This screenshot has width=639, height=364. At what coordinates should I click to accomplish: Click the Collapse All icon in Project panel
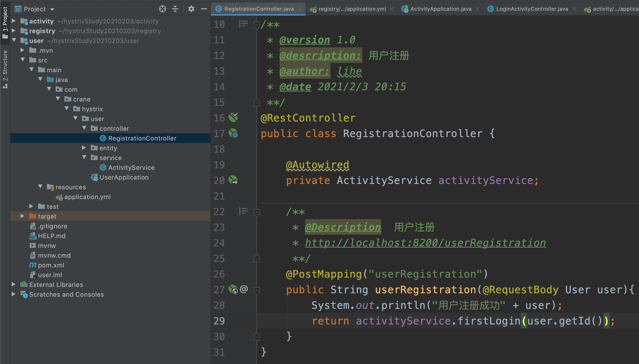coord(175,9)
